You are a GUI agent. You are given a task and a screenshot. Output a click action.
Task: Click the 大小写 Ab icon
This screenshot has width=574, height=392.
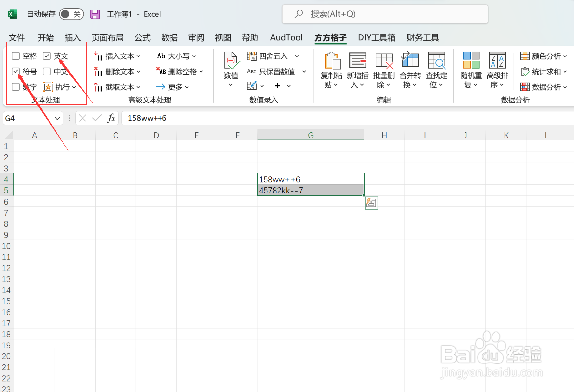pyautogui.click(x=161, y=56)
